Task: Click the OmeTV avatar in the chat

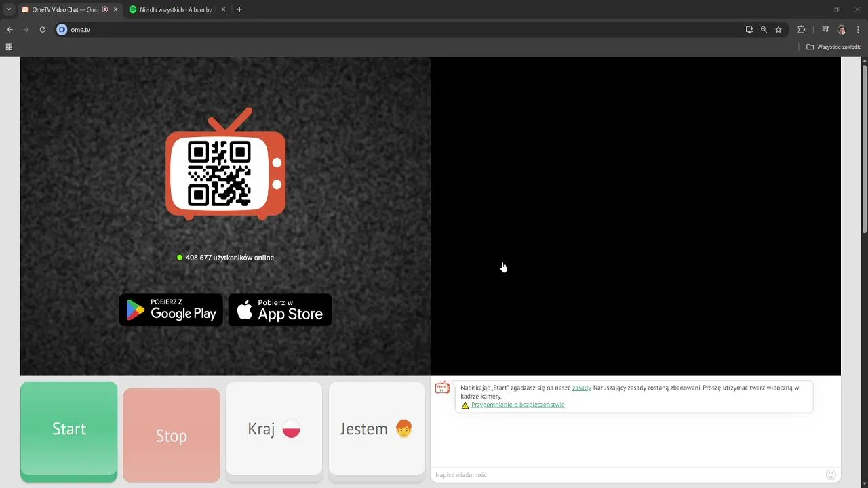Action: click(x=442, y=387)
